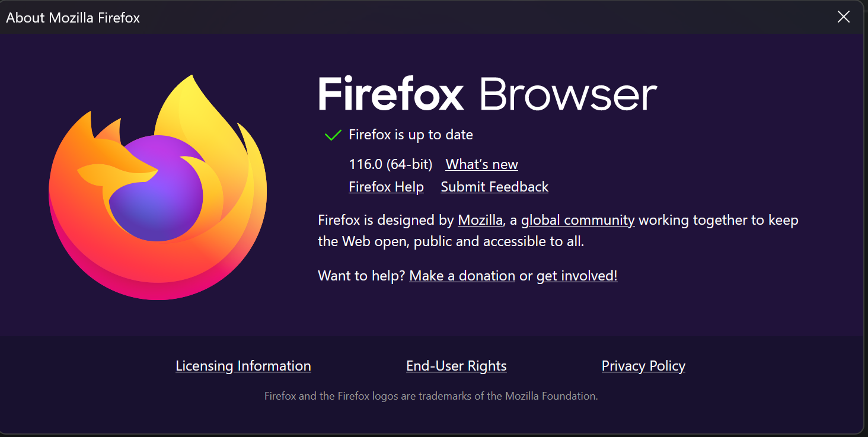This screenshot has height=437, width=868.
Task: Click the 116.0 (64-bit) version text
Action: 391,164
